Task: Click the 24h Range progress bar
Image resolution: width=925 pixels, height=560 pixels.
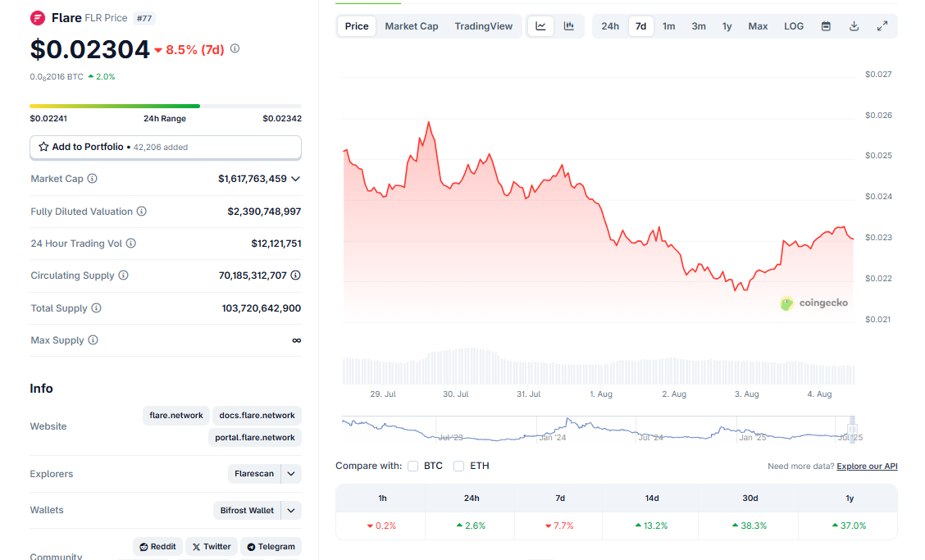Action: 166,107
